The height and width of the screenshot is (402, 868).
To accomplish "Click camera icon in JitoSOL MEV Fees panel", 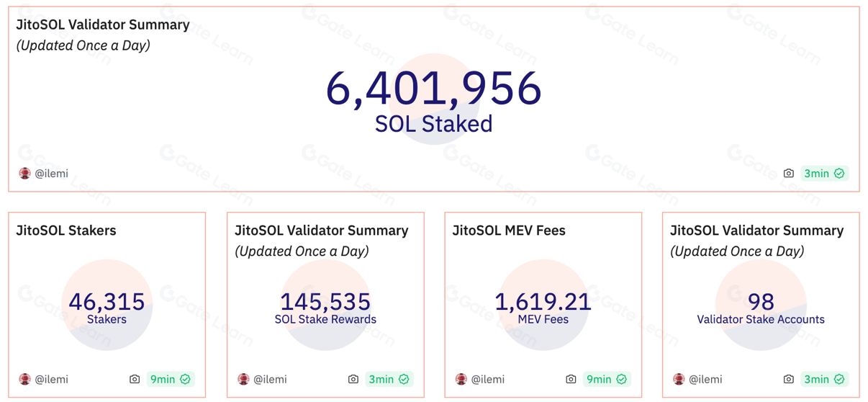I will pos(571,379).
